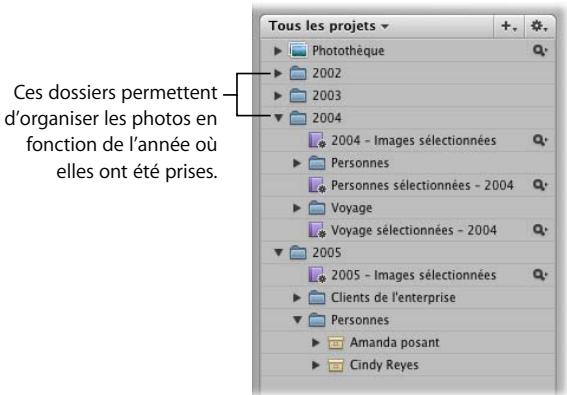
Task: Click the 2005 – Images sélectionnées smart album icon
Action: point(317,275)
